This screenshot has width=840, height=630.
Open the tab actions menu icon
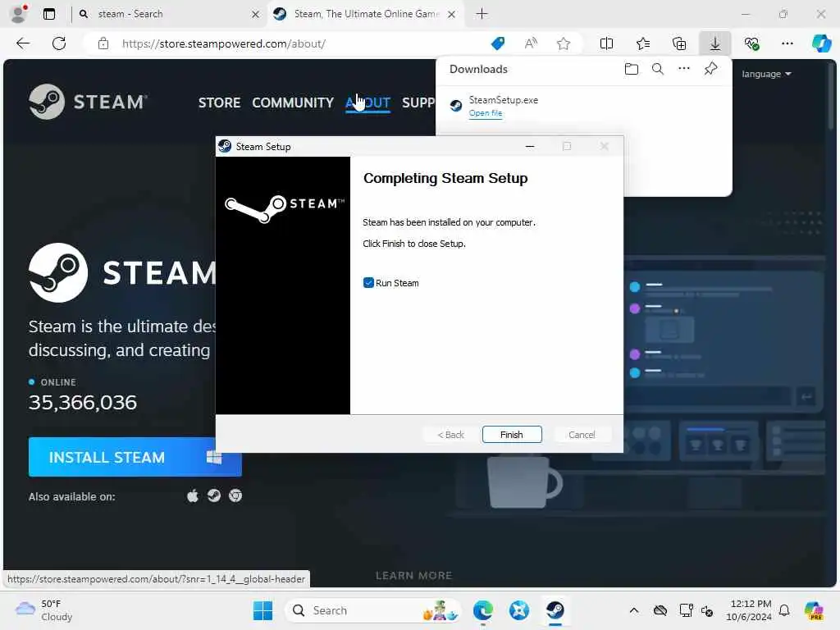[x=48, y=14]
